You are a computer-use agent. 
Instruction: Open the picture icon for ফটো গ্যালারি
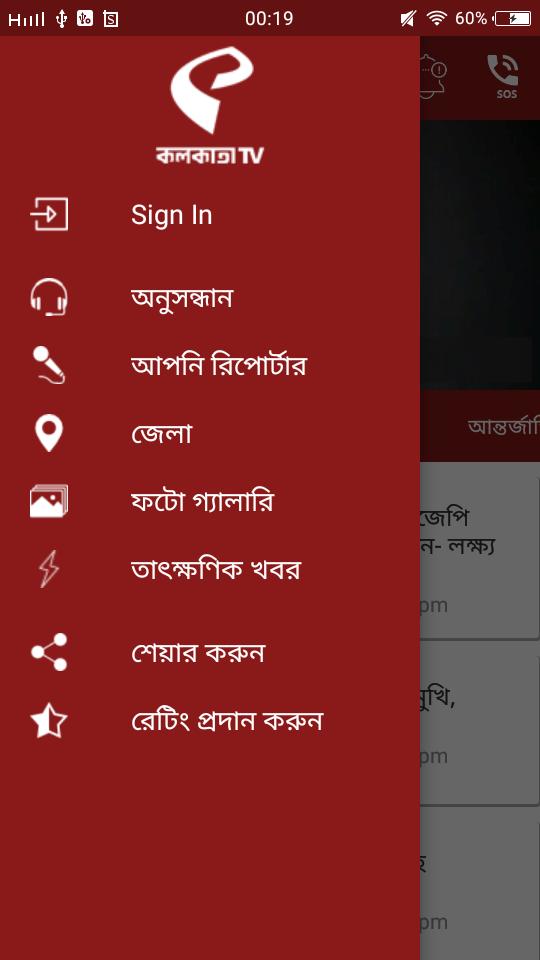click(49, 501)
